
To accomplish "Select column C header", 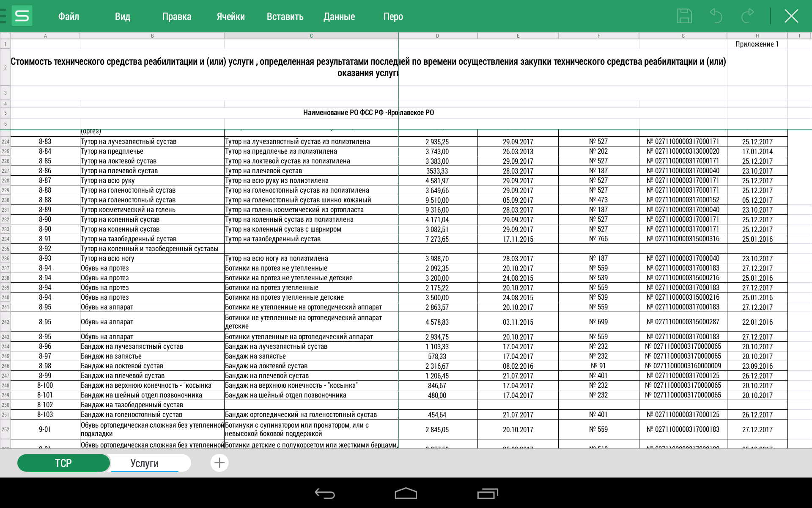I will 311,36.
